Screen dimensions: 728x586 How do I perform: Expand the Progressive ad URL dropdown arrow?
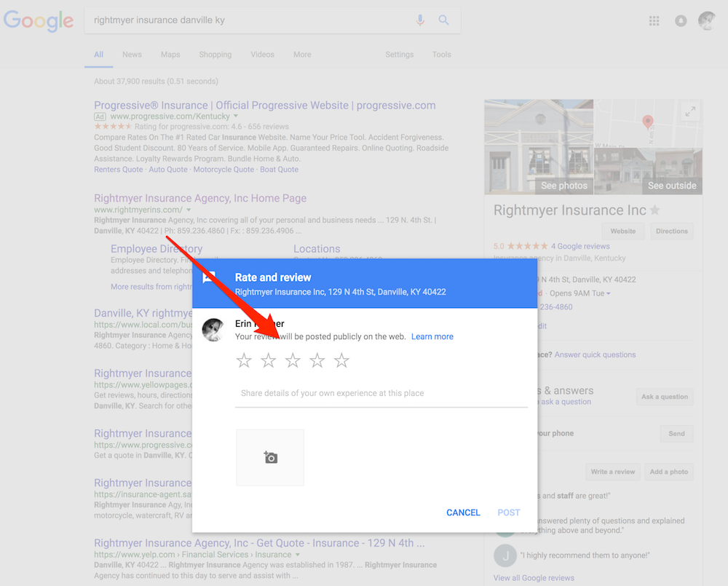click(x=236, y=116)
